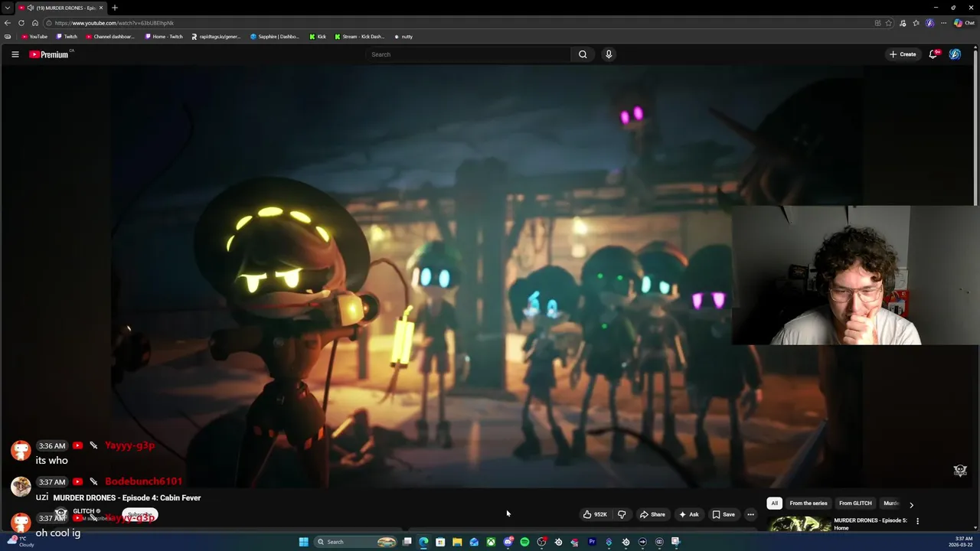980x551 pixels.
Task: Open Task View from taskbar
Action: click(x=407, y=542)
